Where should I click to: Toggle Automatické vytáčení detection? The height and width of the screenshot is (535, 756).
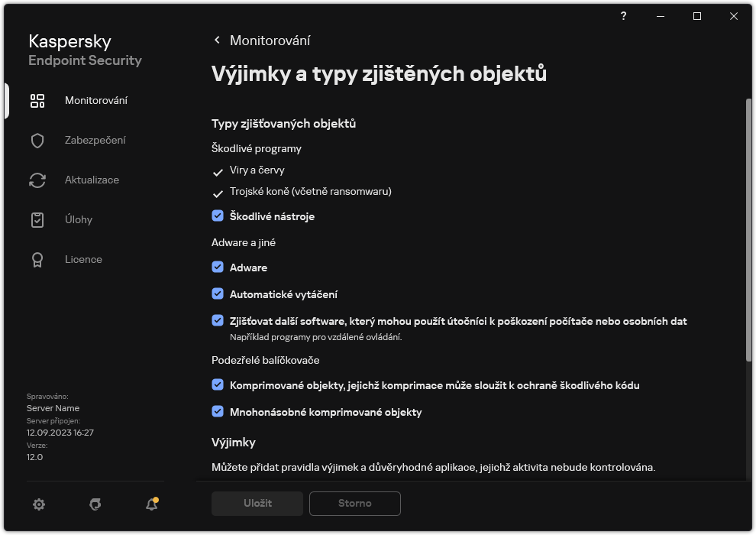(217, 293)
